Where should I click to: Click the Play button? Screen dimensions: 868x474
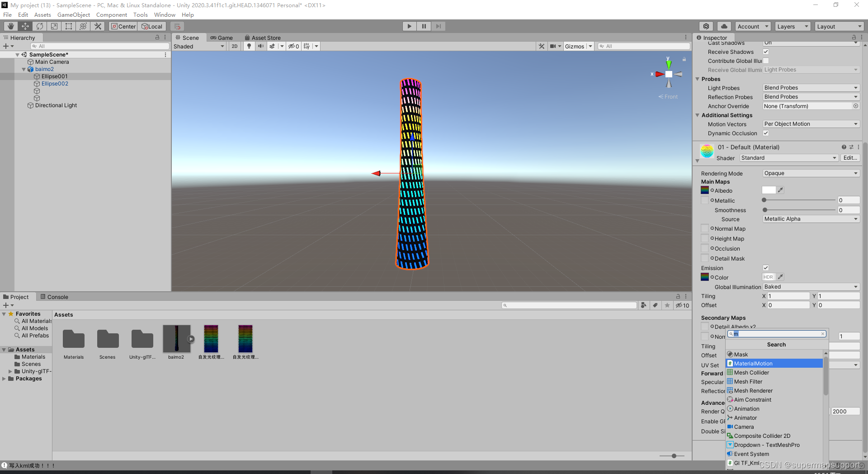coord(410,26)
